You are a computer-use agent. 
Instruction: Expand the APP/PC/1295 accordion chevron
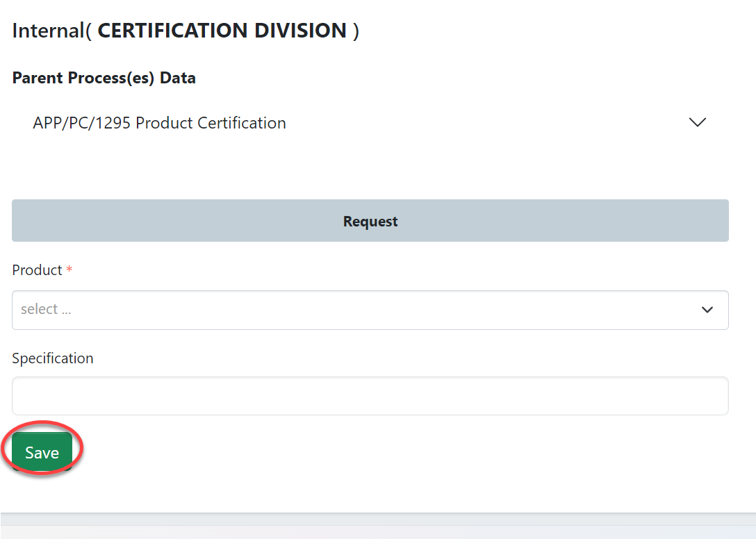click(x=697, y=123)
